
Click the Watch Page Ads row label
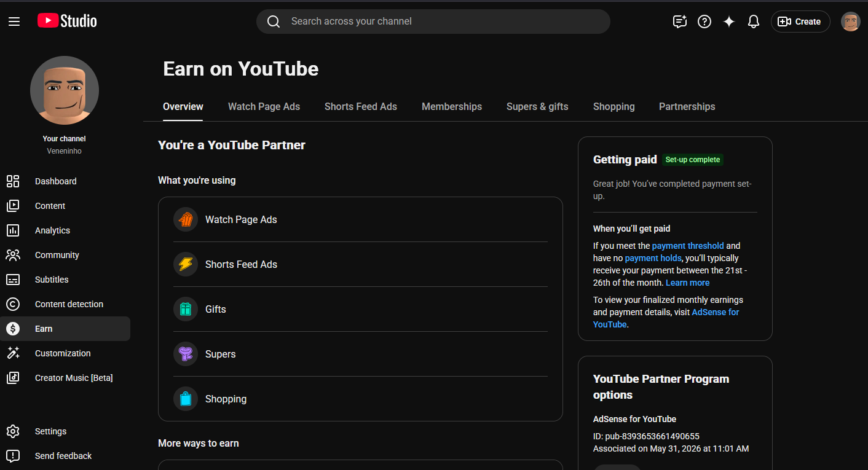[241, 219]
